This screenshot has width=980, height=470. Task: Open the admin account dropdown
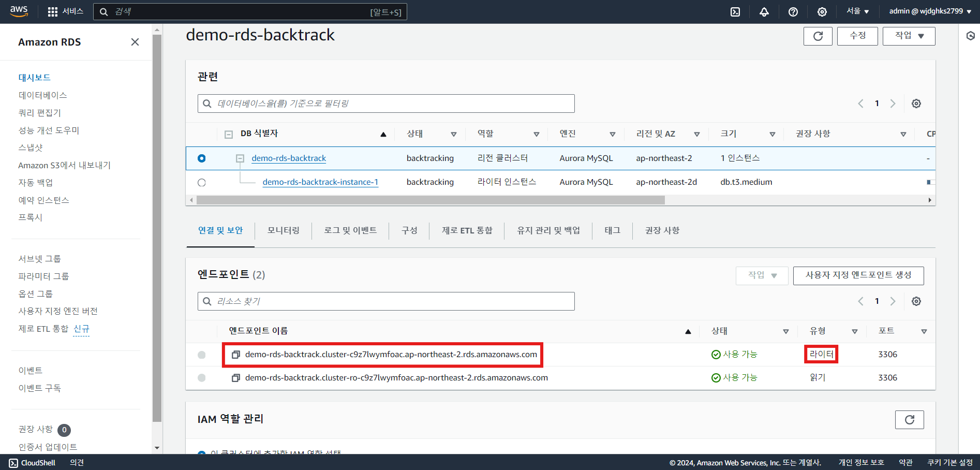(930, 11)
